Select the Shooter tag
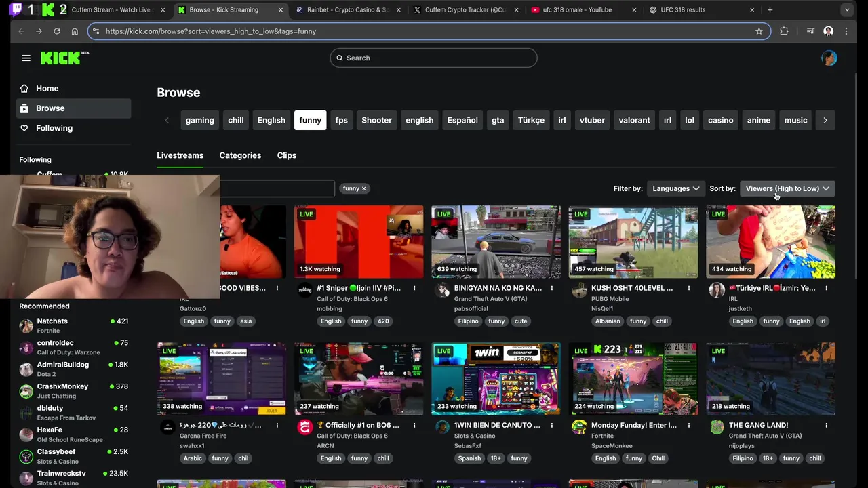The width and height of the screenshot is (868, 488). 376,120
